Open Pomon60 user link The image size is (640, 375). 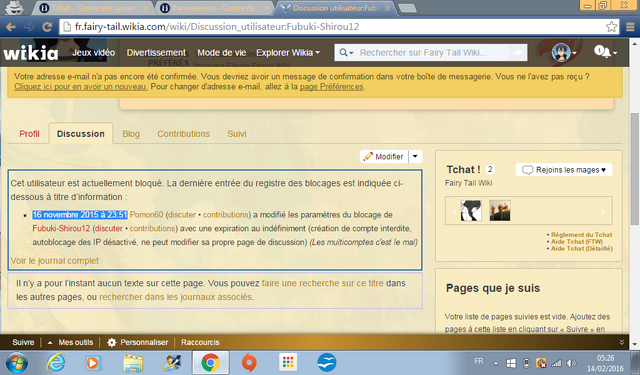point(147,215)
